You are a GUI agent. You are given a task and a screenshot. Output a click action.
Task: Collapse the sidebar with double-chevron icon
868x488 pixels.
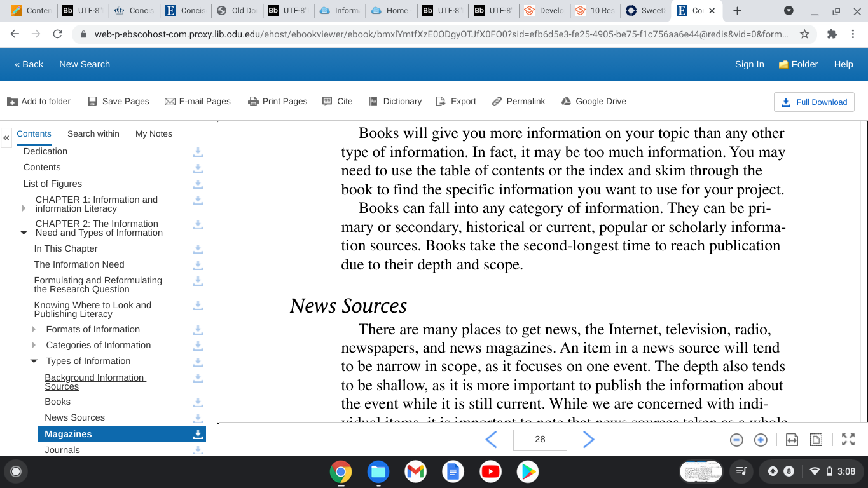click(6, 137)
